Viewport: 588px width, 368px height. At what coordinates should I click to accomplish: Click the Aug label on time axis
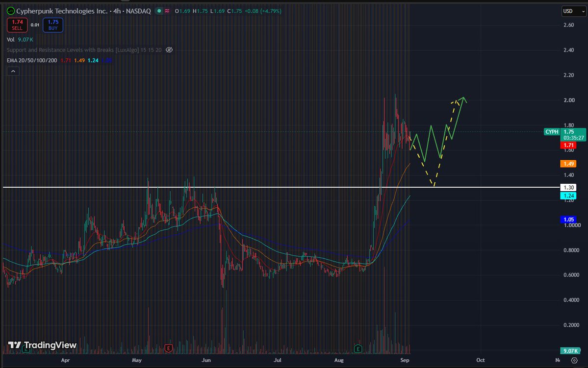pos(338,360)
